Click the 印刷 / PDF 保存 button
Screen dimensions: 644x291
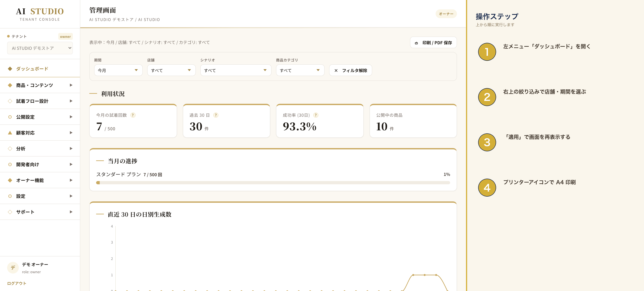pyautogui.click(x=433, y=43)
